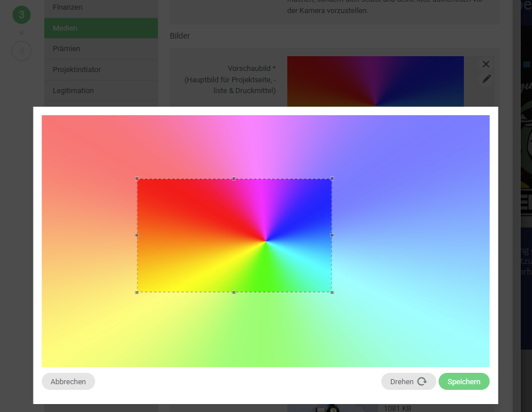This screenshot has height=412, width=532.
Task: Click the bottom-left crop handle
Action: click(x=137, y=292)
